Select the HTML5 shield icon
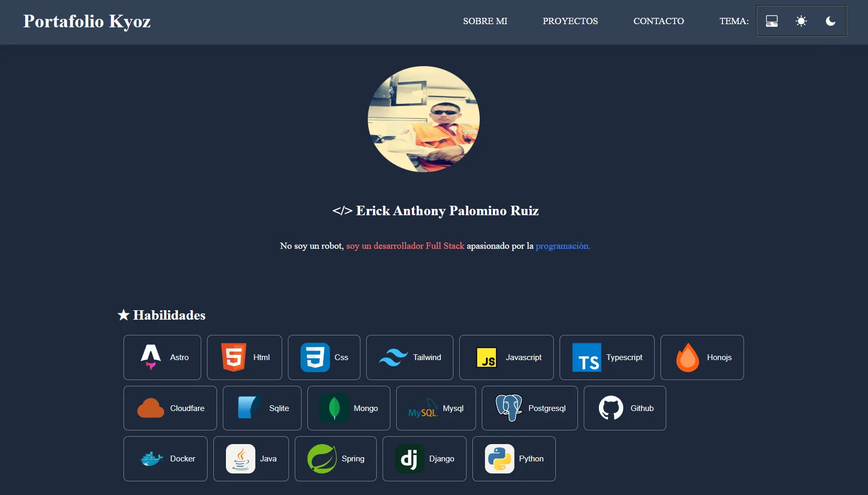 (x=234, y=357)
